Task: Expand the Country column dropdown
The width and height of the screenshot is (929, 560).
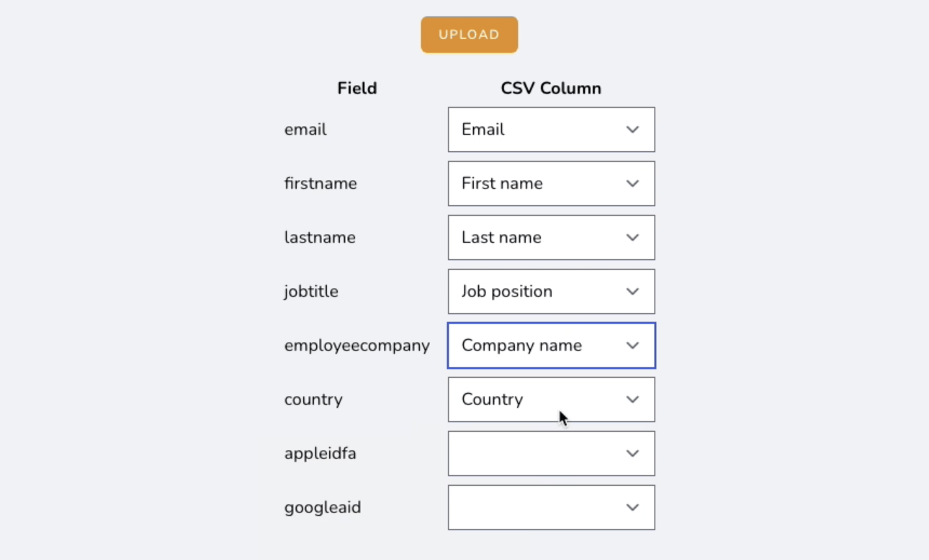Action: click(551, 399)
